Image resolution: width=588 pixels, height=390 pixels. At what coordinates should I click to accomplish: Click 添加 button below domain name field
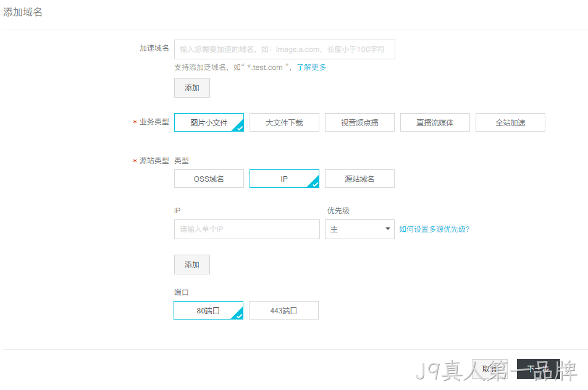[192, 88]
